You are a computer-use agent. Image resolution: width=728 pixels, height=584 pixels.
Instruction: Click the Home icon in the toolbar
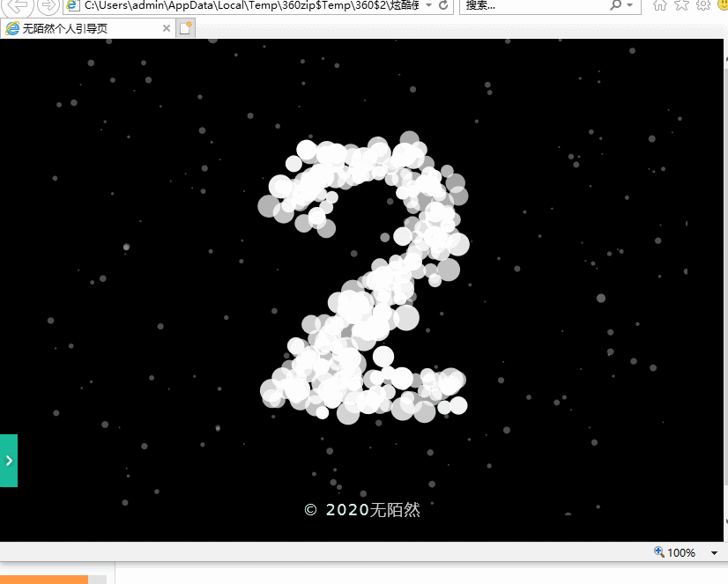659,6
